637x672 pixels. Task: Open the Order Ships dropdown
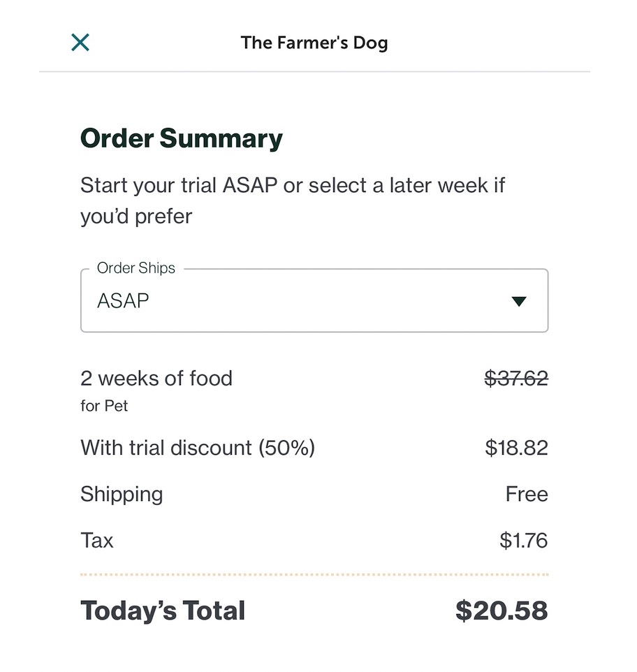coord(314,301)
